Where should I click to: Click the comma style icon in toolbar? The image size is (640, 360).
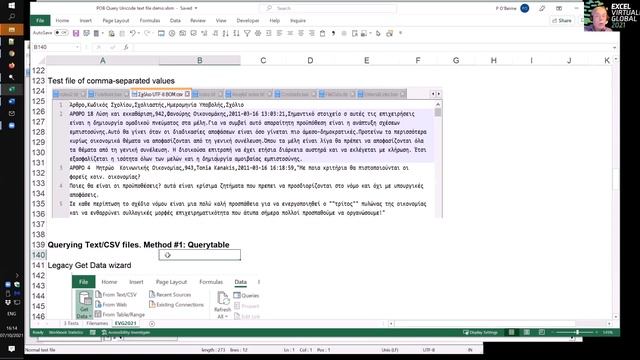[333, 33]
